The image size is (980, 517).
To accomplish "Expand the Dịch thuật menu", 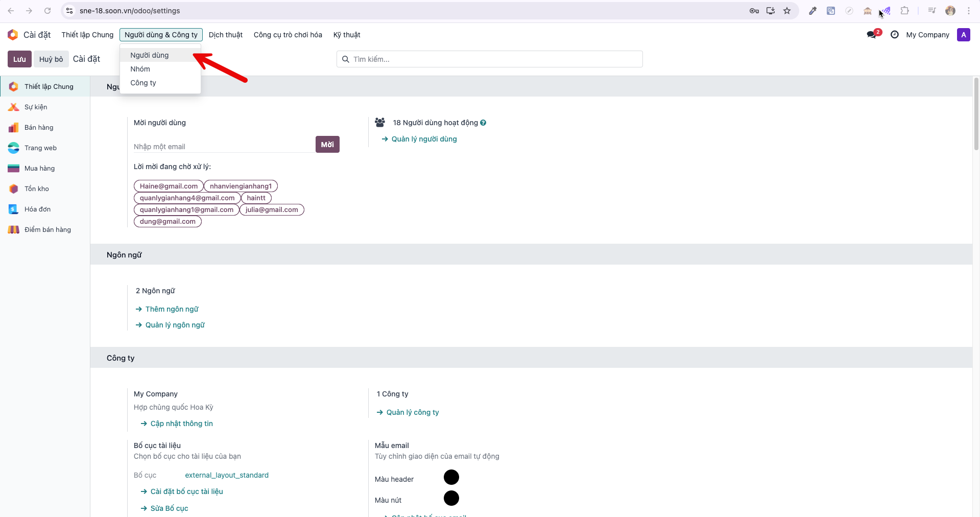I will (x=226, y=35).
